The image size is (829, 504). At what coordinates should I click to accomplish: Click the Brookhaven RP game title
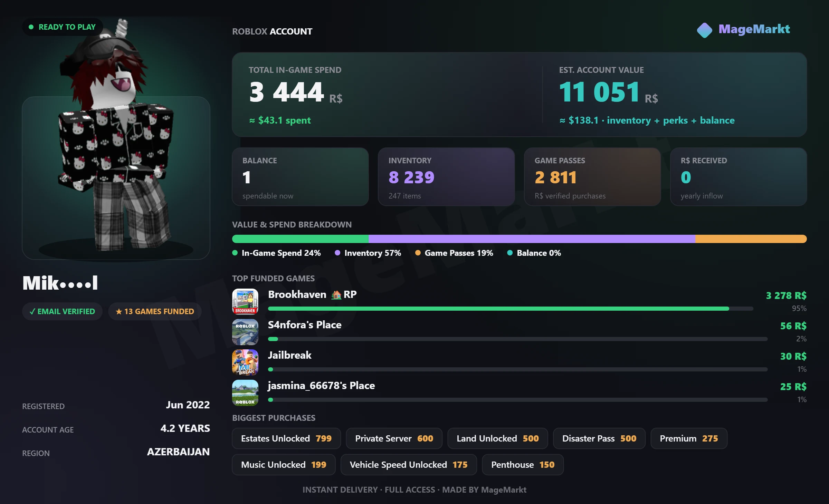click(312, 294)
